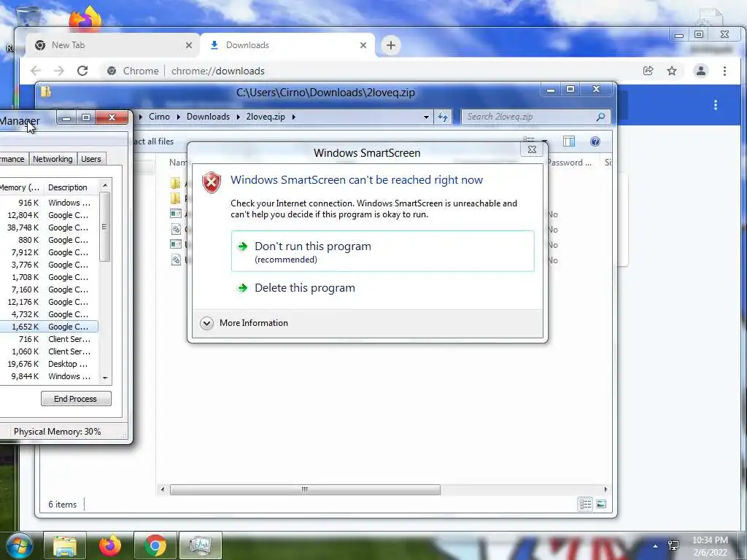Switch to the New Tab tab
The width and height of the screenshot is (747, 560).
coord(112,45)
